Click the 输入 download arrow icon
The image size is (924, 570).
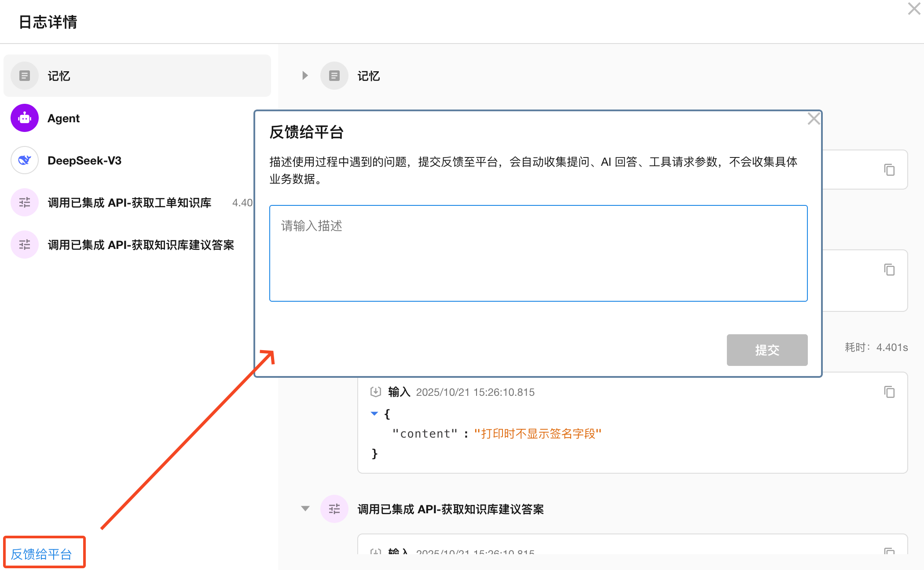coord(375,392)
